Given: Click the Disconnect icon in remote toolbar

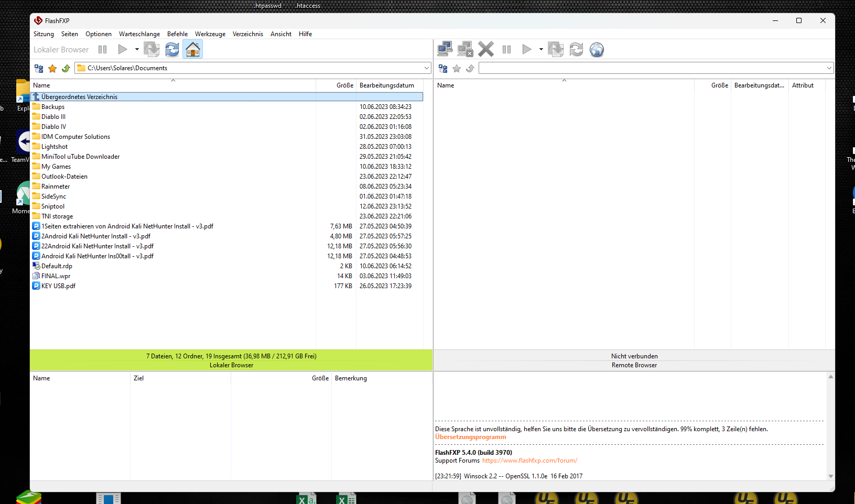Looking at the screenshot, I should (x=466, y=50).
